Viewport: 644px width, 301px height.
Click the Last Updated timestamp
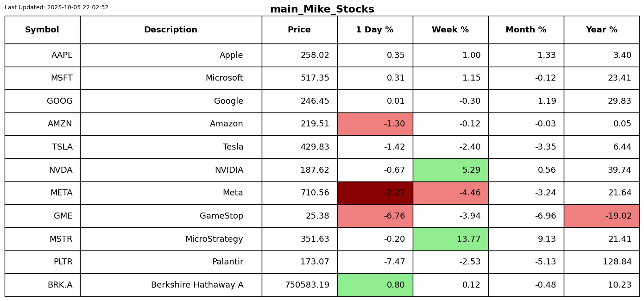point(57,7)
